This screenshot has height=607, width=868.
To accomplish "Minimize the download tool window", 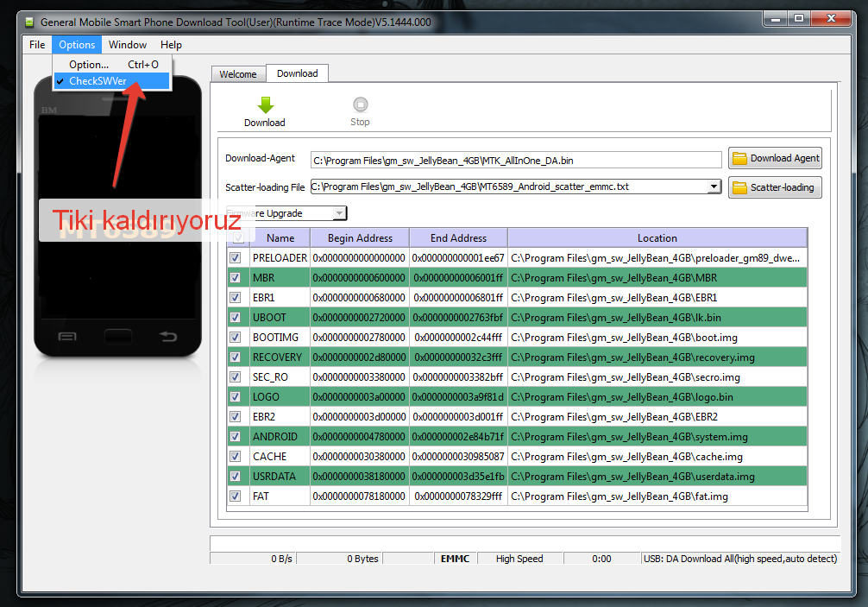I will (776, 19).
